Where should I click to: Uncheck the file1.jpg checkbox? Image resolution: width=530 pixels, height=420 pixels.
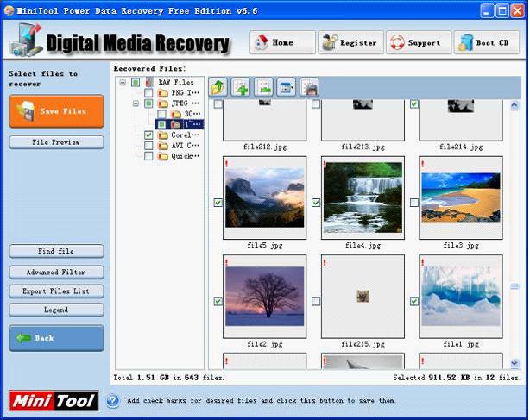click(414, 301)
